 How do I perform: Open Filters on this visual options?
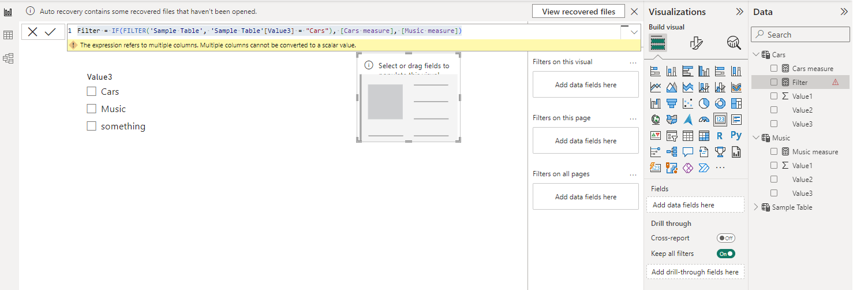633,62
